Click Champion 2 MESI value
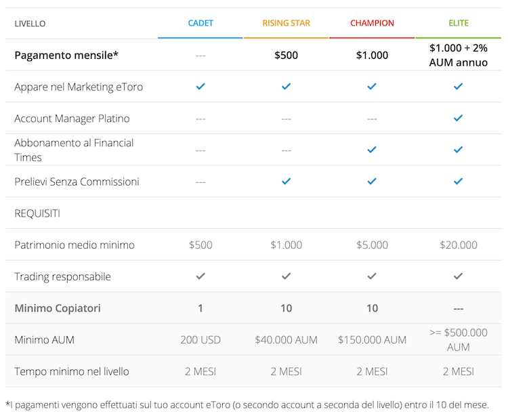This screenshot has width=508, height=420. point(372,371)
